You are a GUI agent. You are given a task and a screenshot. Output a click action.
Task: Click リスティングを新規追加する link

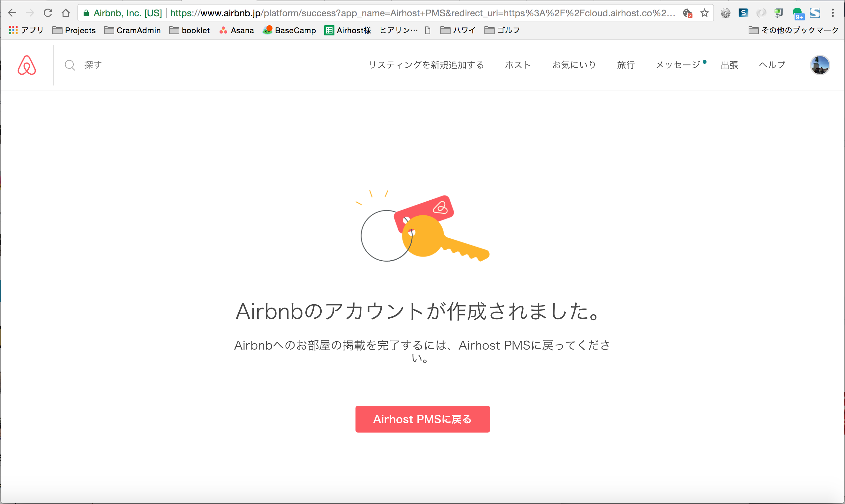click(426, 65)
